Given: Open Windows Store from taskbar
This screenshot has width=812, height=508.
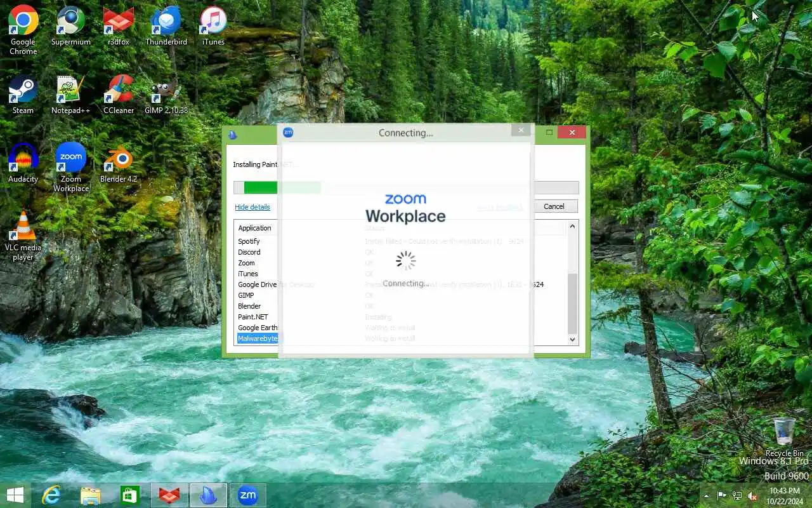Looking at the screenshot, I should click(129, 495).
